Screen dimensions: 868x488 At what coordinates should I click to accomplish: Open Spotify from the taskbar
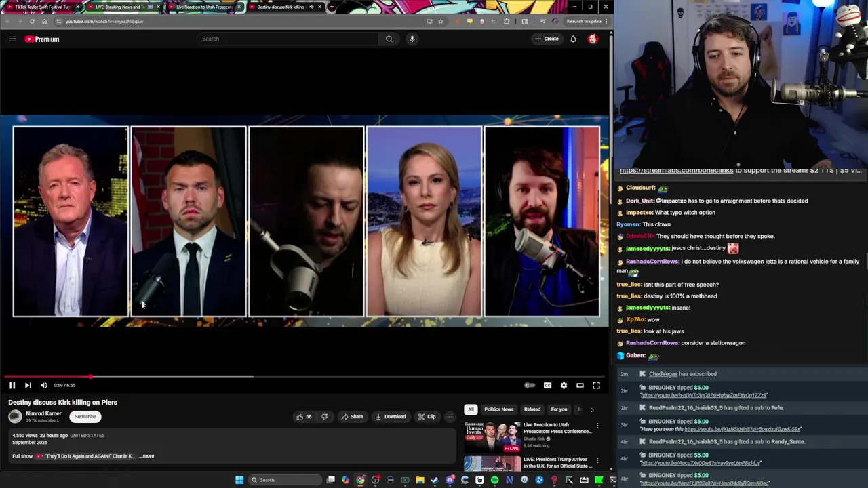point(494,480)
